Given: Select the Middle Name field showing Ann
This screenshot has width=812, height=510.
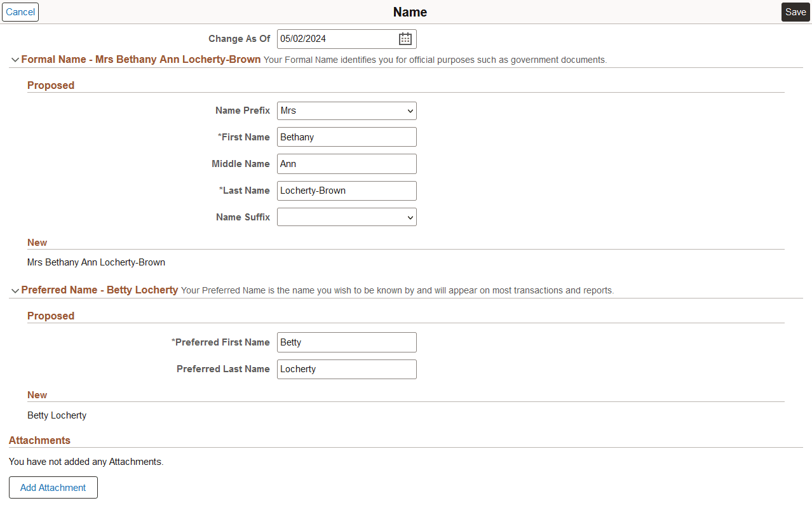Looking at the screenshot, I should [x=346, y=163].
